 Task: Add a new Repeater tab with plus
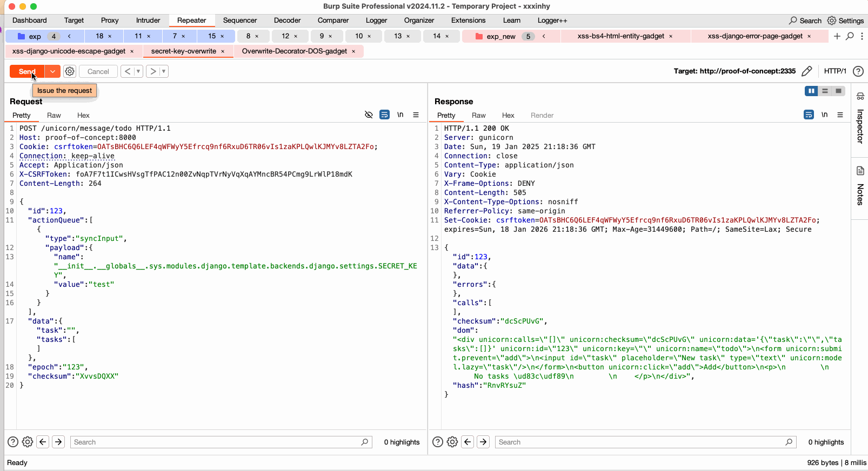point(837,36)
